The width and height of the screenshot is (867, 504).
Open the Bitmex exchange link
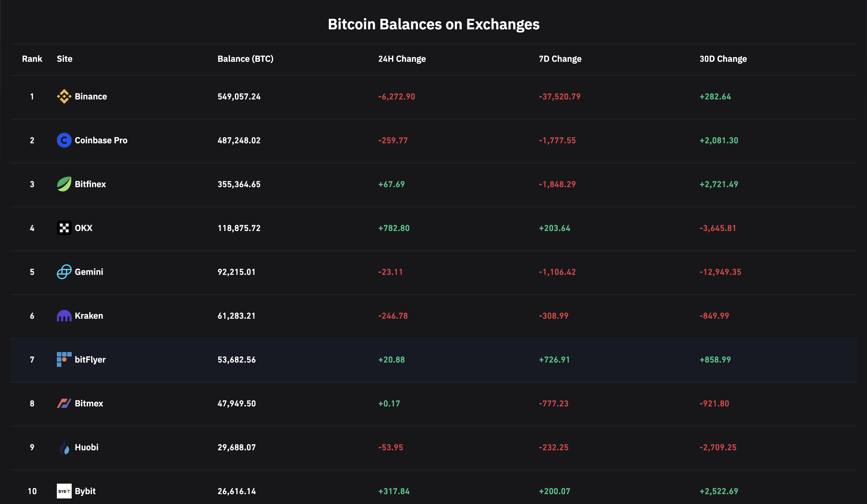point(89,403)
